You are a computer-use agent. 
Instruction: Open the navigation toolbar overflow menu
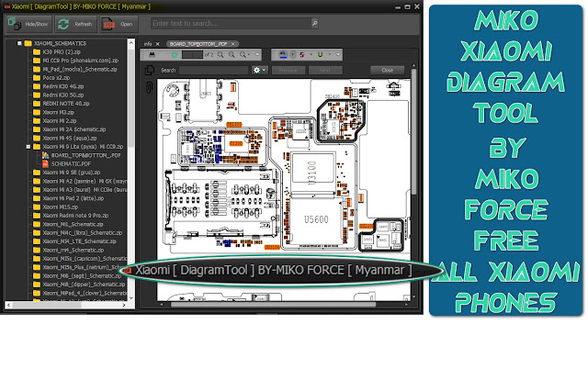click(x=257, y=55)
